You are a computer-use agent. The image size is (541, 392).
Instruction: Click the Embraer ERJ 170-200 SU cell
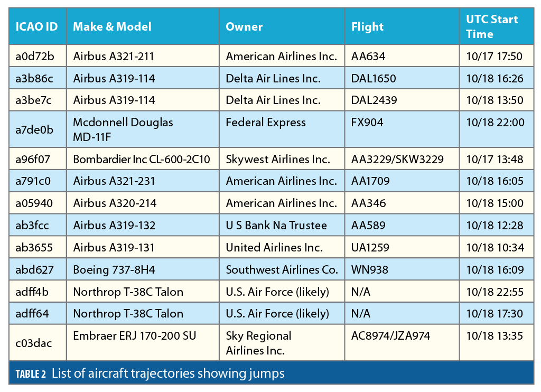(134, 336)
